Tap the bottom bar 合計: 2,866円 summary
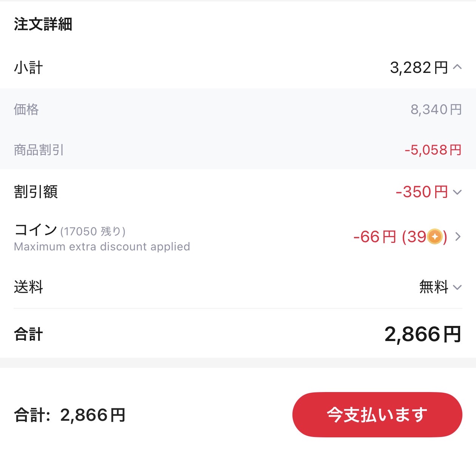This screenshot has height=457, width=476. 70,415
